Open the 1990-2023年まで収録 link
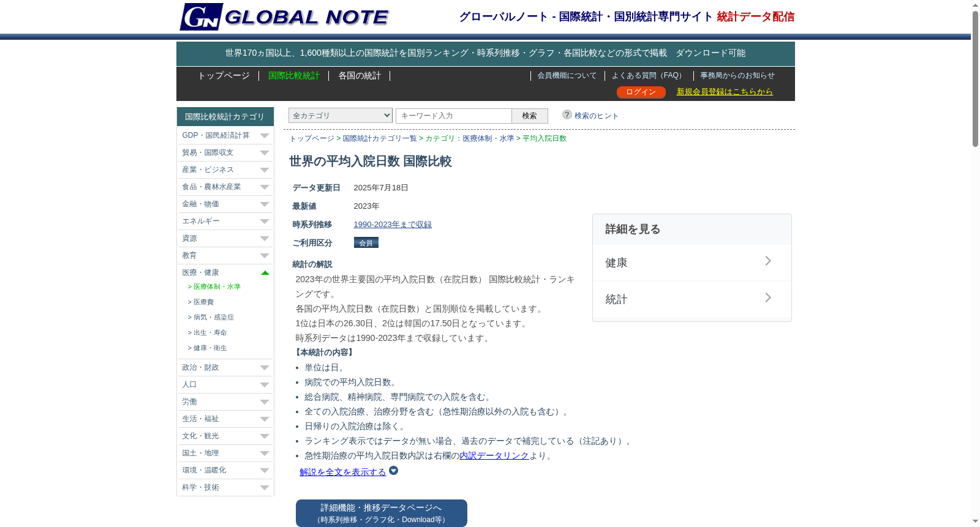This screenshot has height=527, width=980. point(393,225)
